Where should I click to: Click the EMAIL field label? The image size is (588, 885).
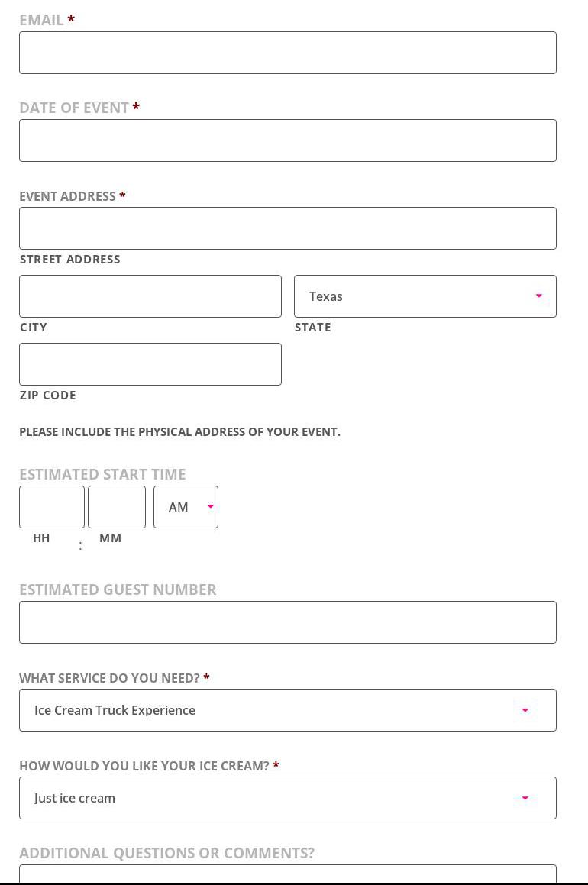coord(41,20)
